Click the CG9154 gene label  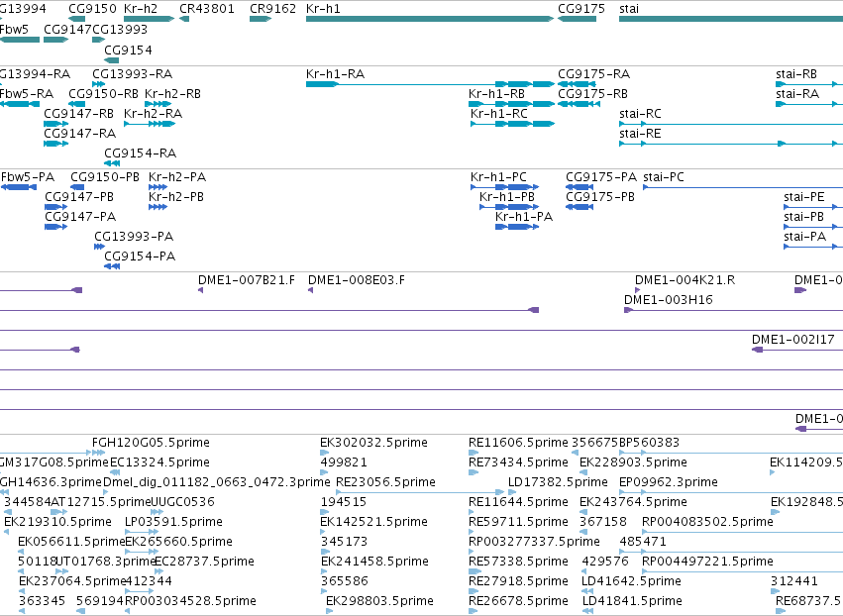pos(128,50)
